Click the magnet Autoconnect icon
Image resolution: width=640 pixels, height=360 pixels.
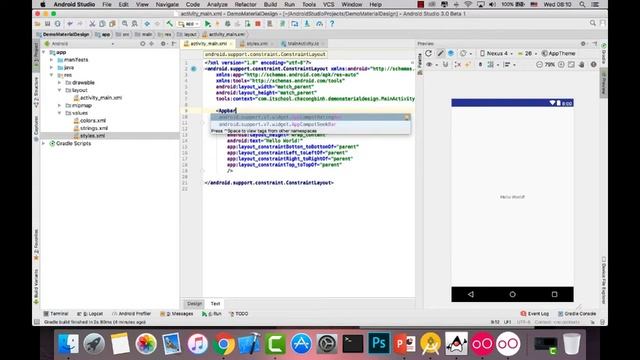[x=445, y=64]
